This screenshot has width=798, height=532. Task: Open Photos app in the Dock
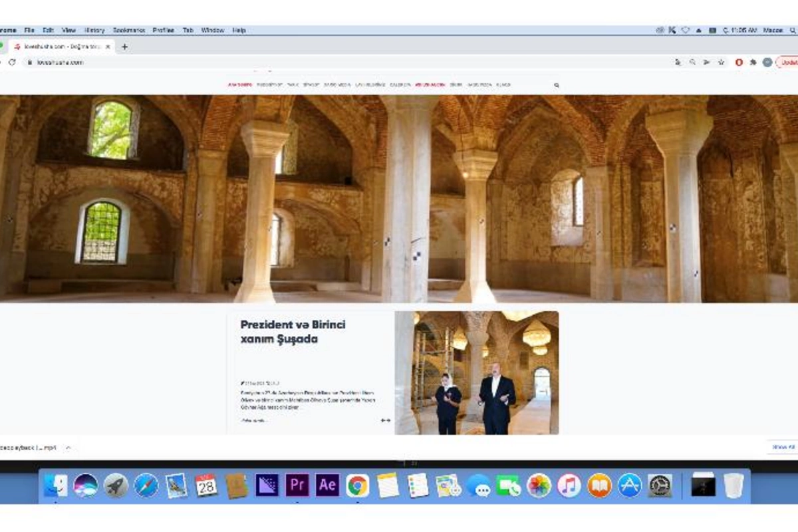coord(539,485)
